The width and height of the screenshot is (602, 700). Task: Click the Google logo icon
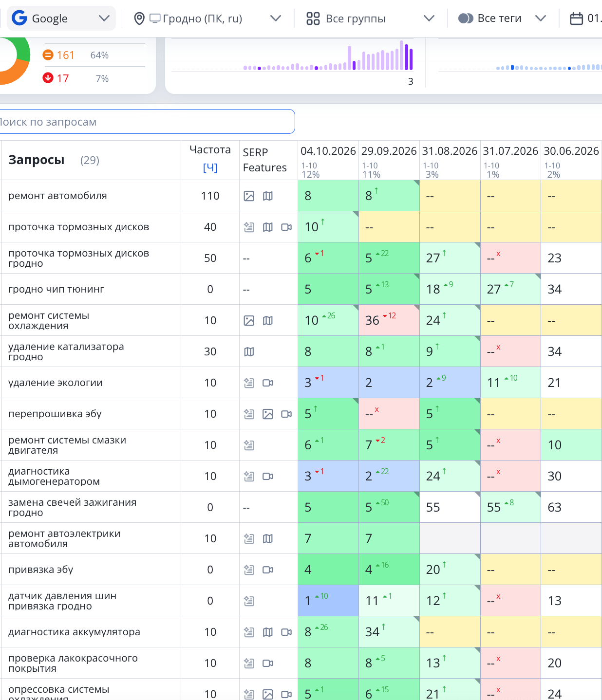click(x=19, y=18)
